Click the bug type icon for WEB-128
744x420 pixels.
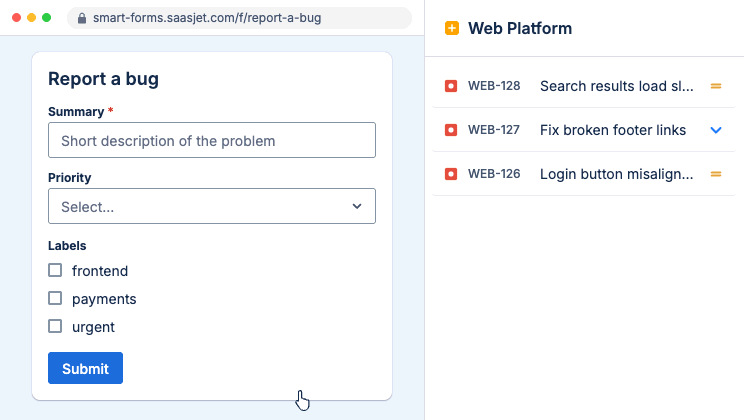tap(451, 86)
